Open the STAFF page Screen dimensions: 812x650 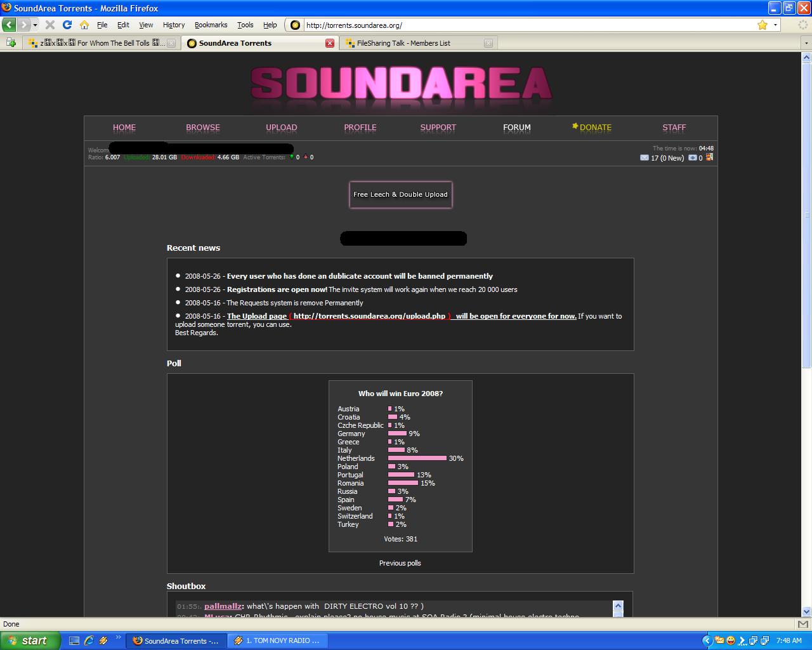[x=674, y=127]
